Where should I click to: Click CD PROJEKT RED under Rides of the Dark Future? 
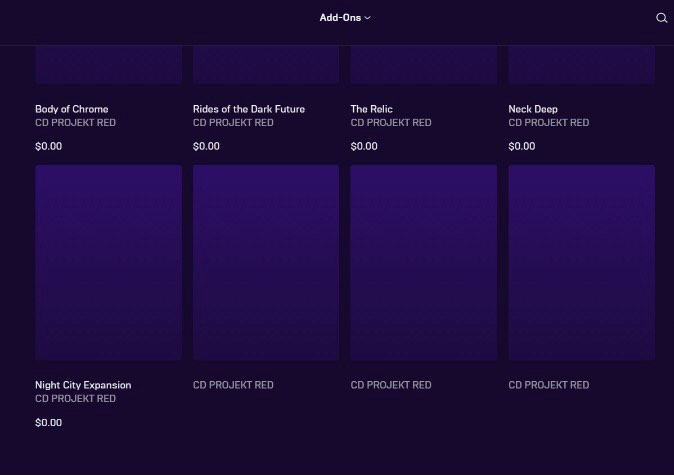click(x=233, y=123)
